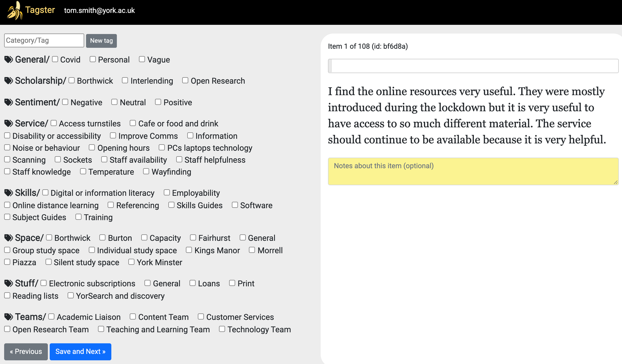Go back with the Previous button
622x364 pixels.
coord(26,352)
